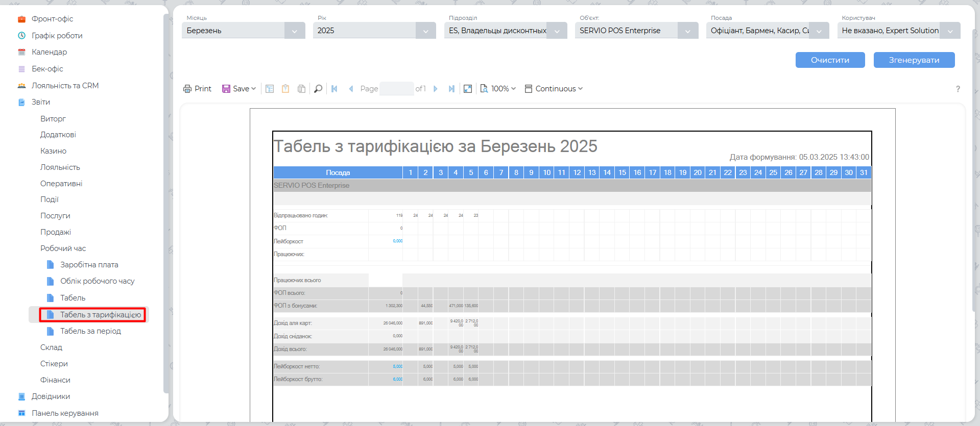The image size is (980, 426).
Task: Expand the 100% zoom dropdown
Action: click(498, 89)
